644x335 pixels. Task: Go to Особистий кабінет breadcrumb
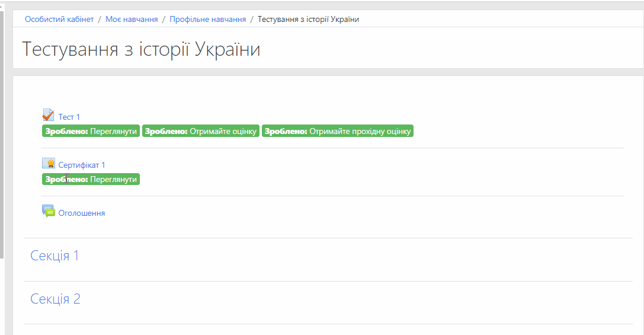pyautogui.click(x=59, y=20)
